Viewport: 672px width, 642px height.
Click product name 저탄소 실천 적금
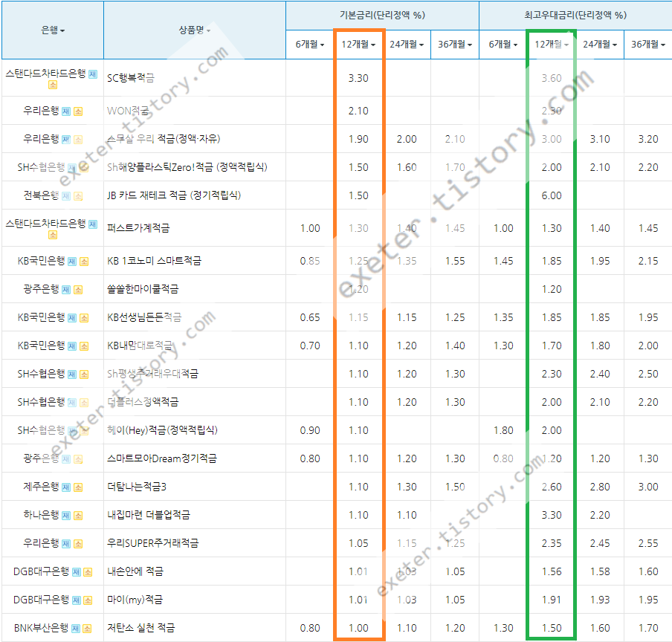(141, 628)
